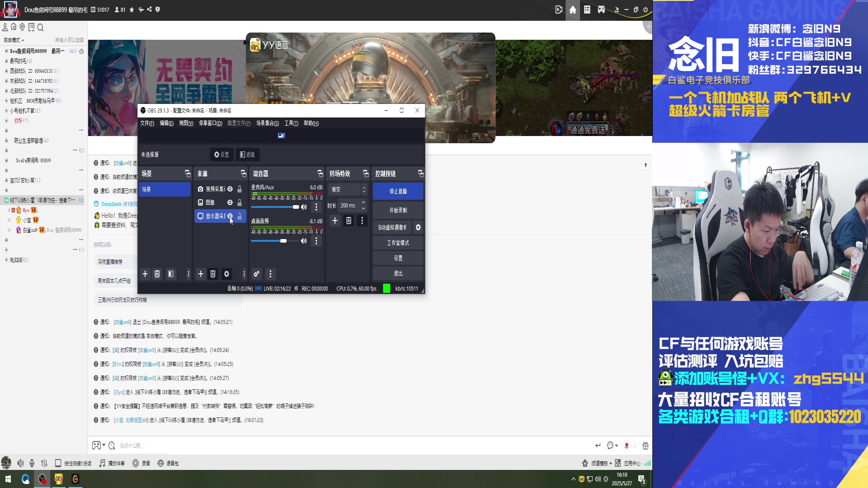Screen dimensions: 868x488
Task: Open OBS 停靠窗口 menu
Action: click(210, 123)
